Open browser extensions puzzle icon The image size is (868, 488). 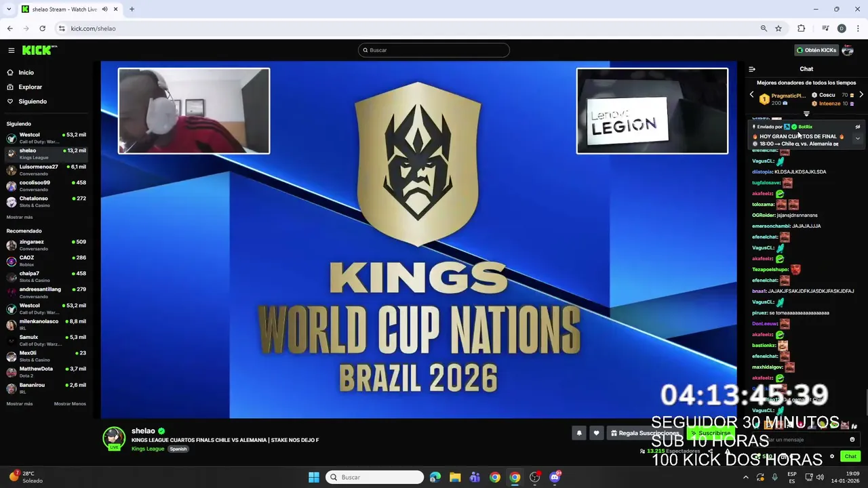coord(802,28)
